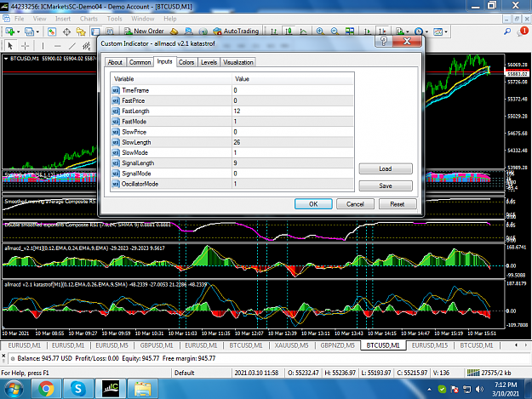The height and width of the screenshot is (399, 532).
Task: Toggle the Terminal panel icon
Action: click(95, 31)
